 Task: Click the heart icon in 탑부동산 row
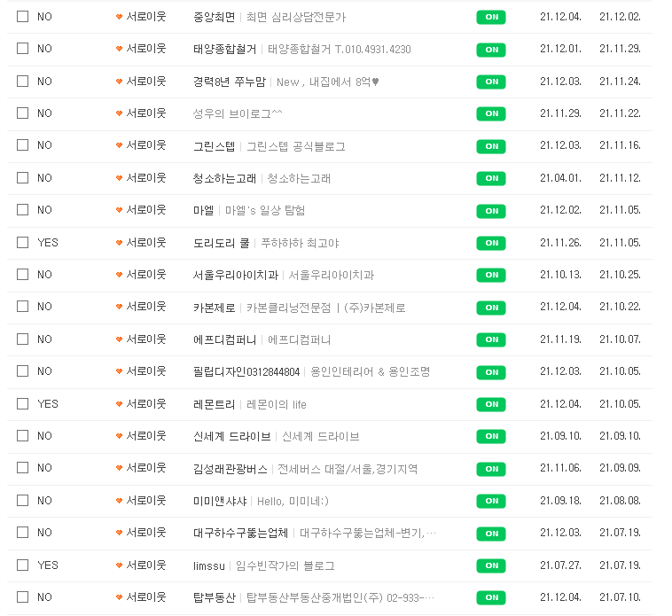[x=119, y=597]
